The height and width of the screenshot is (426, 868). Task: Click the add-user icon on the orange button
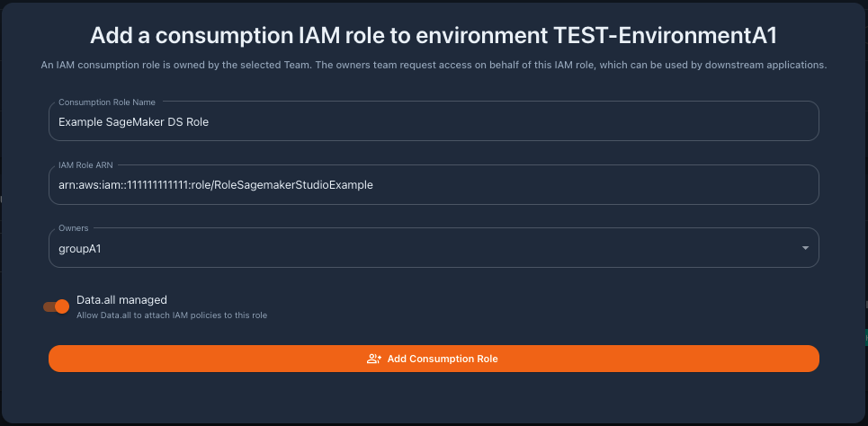374,359
